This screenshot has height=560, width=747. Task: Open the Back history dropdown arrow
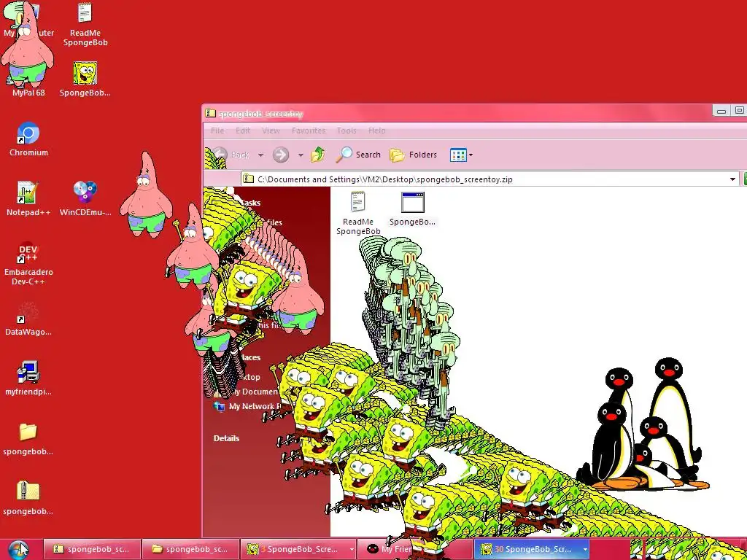tap(260, 155)
